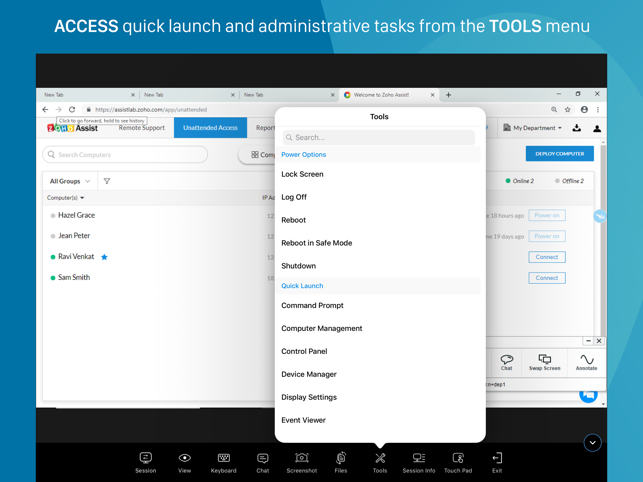The image size is (643, 482).
Task: Click the browser address bar
Action: click(x=316, y=110)
